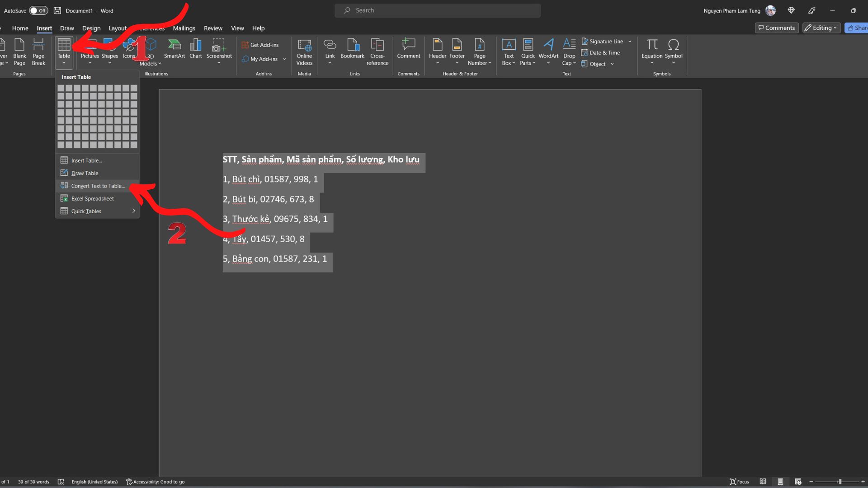Open the Footer dropdown
Image resolution: width=868 pixels, height=488 pixels.
click(x=457, y=52)
